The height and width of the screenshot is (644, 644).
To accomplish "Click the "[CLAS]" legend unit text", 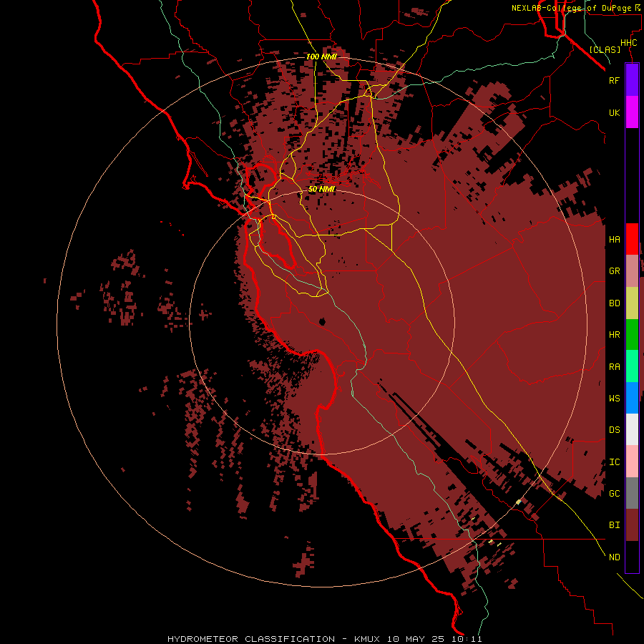I will [605, 49].
